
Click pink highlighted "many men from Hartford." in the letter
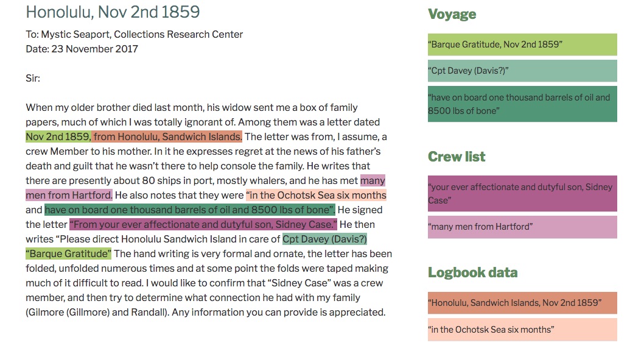coord(69,195)
